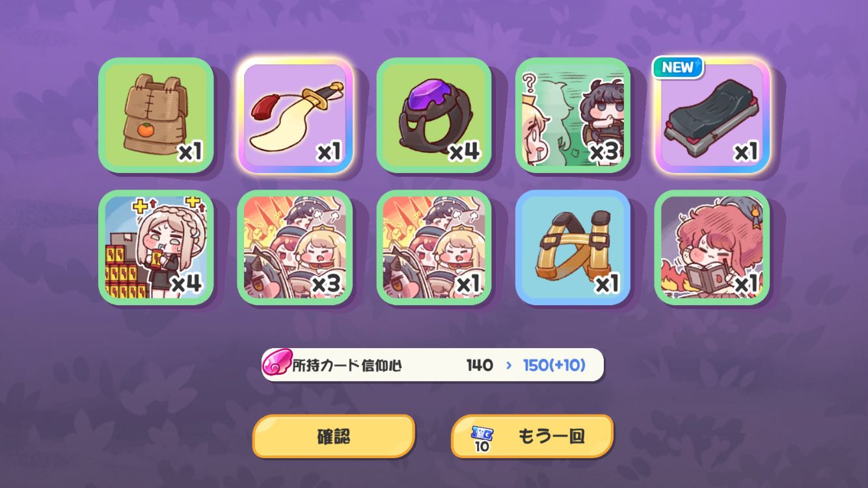Tap the x4 count on ring card

(x=465, y=152)
